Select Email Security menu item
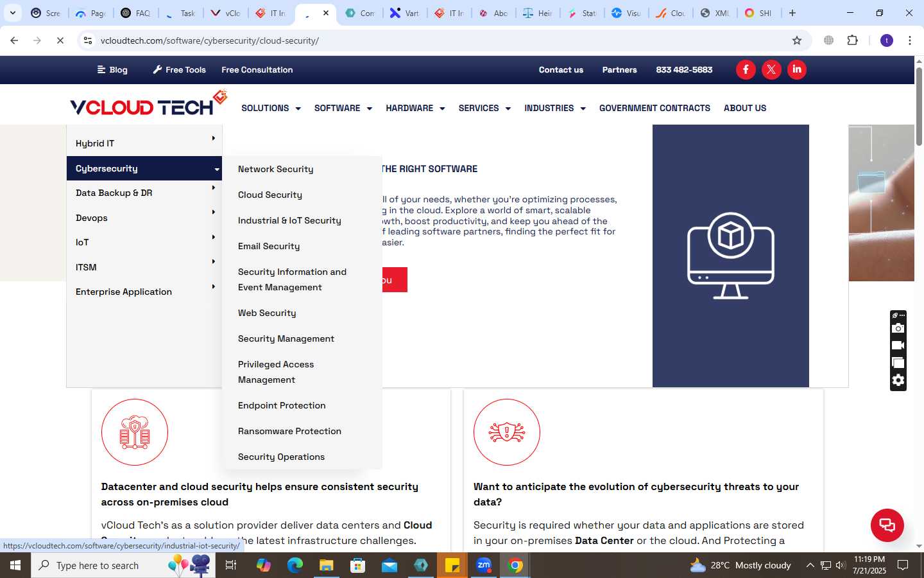This screenshot has width=924, height=578. 269,246
